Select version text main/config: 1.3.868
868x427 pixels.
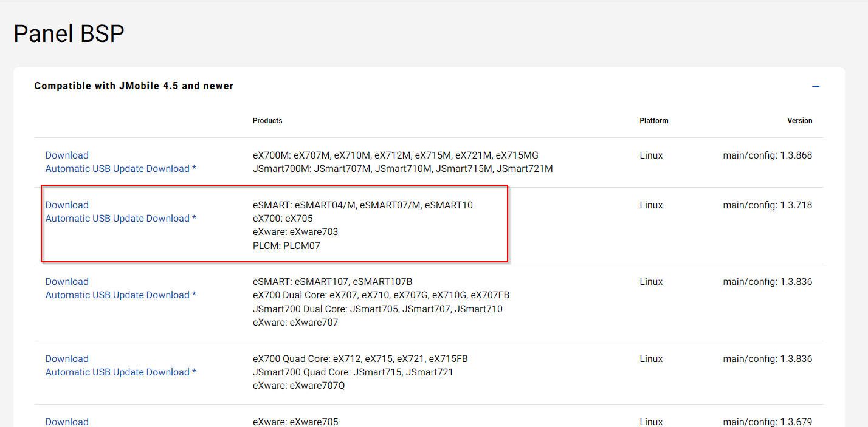pos(768,155)
